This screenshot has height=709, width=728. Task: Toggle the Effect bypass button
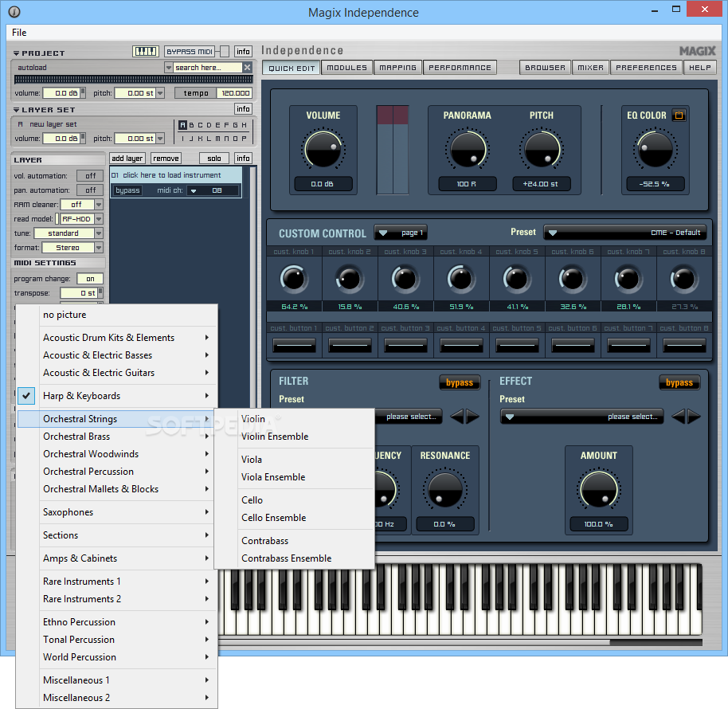(x=679, y=382)
